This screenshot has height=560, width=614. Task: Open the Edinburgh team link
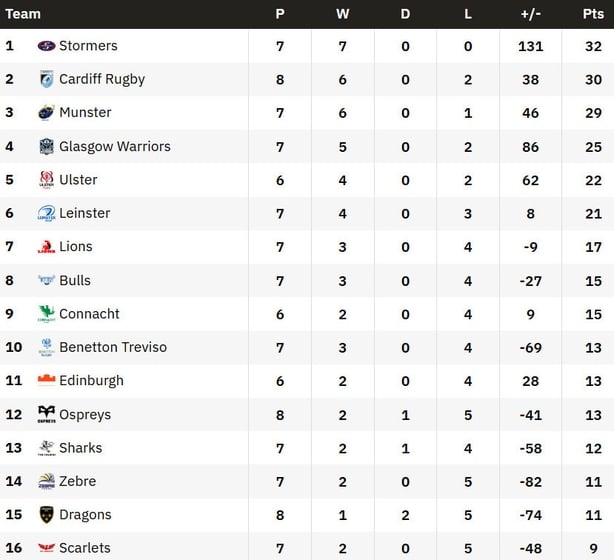pos(91,381)
